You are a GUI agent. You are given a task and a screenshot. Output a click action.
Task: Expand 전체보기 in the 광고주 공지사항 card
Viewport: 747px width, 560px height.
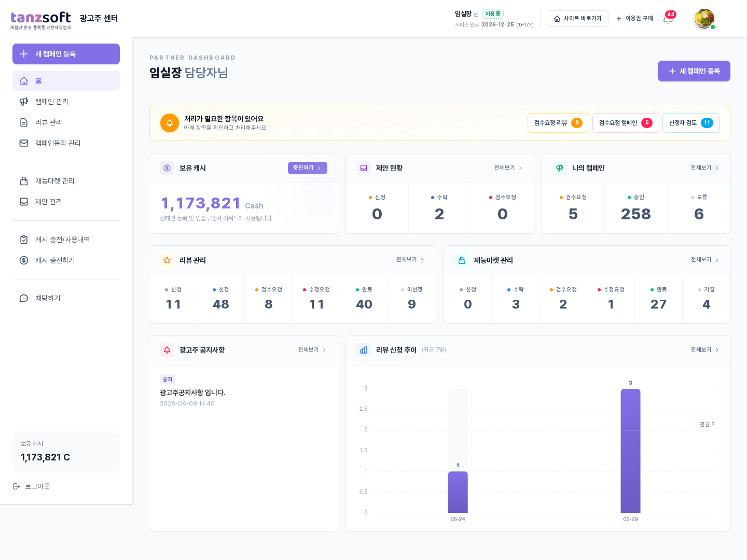(312, 350)
